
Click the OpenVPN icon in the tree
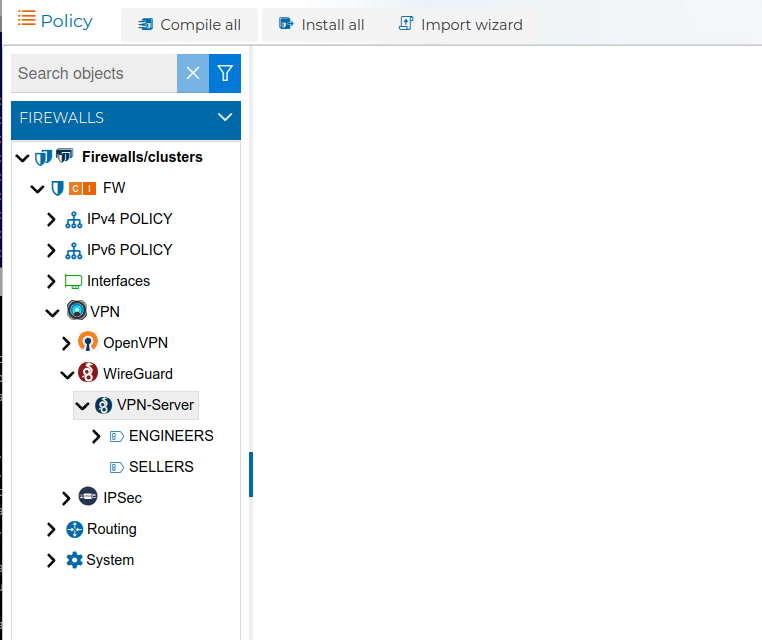pyautogui.click(x=88, y=343)
